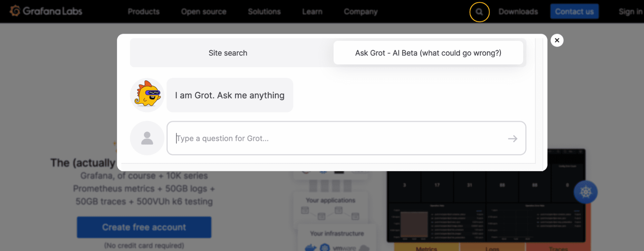Expand the Open source navigation dropdown
This screenshot has height=251, width=644.
tap(204, 12)
